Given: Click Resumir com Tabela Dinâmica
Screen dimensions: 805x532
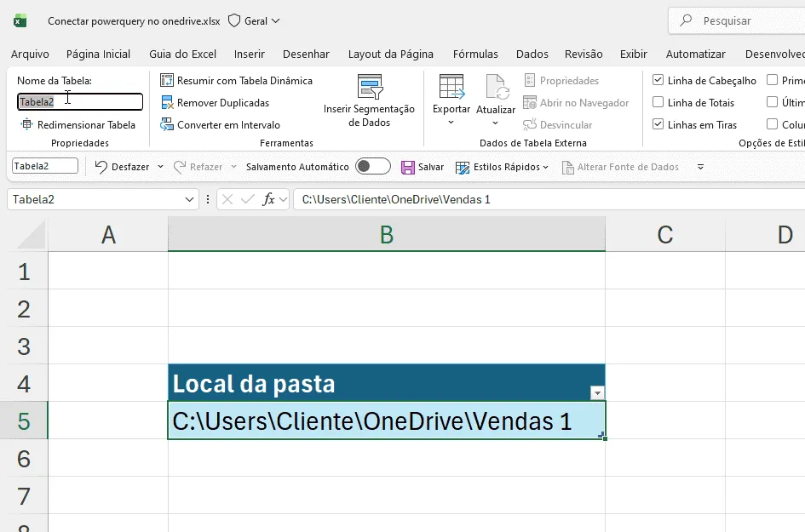Looking at the screenshot, I should tap(236, 81).
